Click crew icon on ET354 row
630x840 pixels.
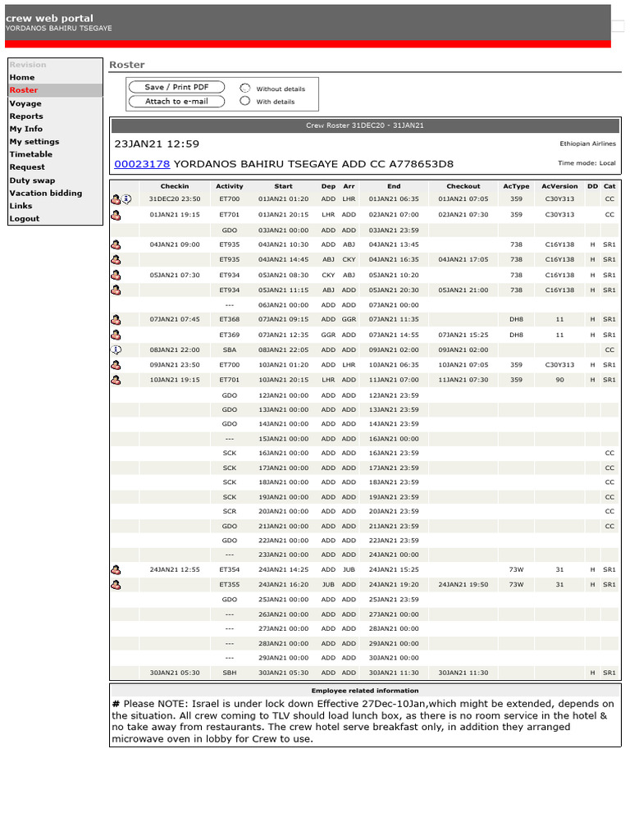[116, 570]
